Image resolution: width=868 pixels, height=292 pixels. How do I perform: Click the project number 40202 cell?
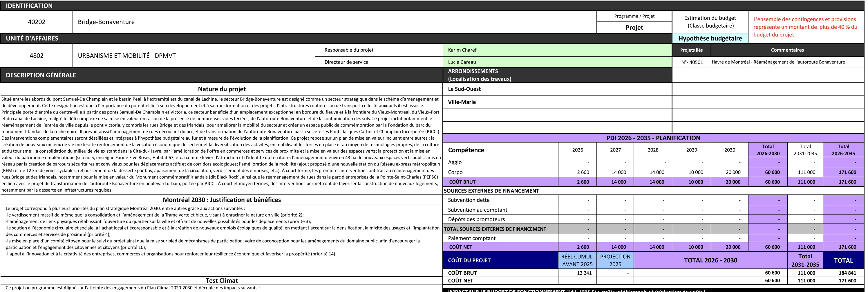36,22
